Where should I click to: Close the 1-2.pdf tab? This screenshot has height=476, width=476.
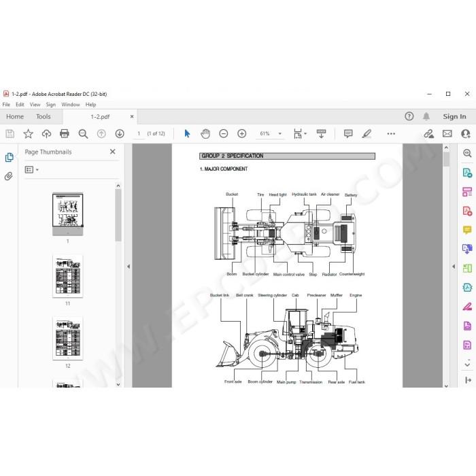[x=132, y=116]
